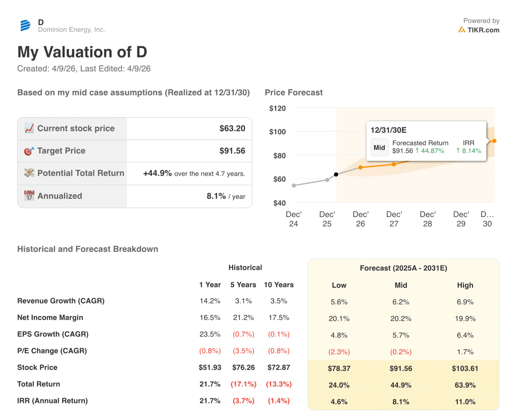Viewport: 517px width, 420px height.
Task: Click the $120 y-axis label
Action: [x=278, y=108]
